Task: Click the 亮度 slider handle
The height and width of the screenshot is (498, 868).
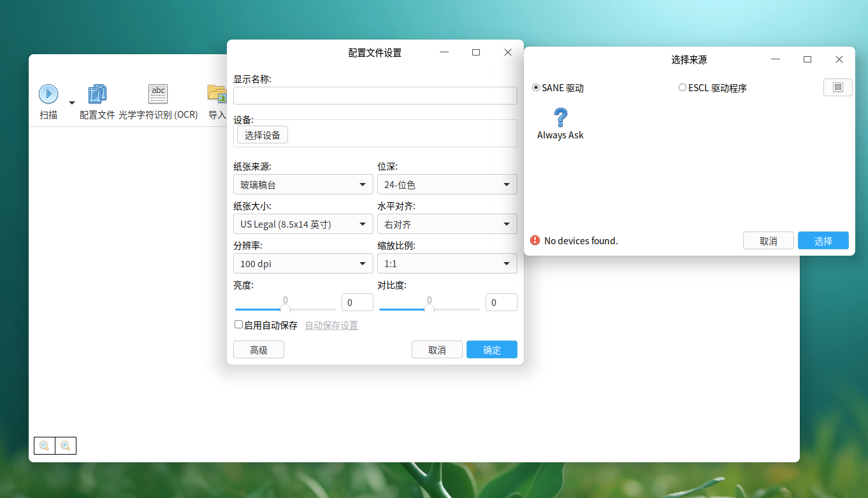Action: click(x=286, y=309)
